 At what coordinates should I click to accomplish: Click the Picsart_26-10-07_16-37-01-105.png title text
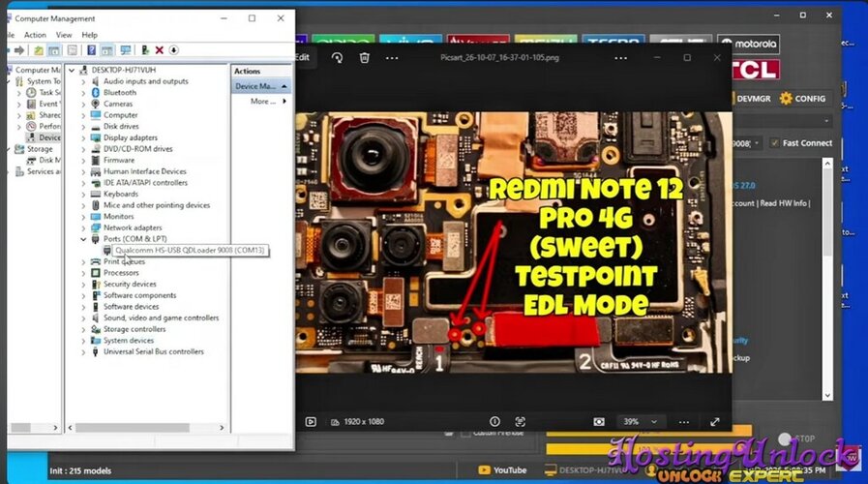tap(499, 57)
